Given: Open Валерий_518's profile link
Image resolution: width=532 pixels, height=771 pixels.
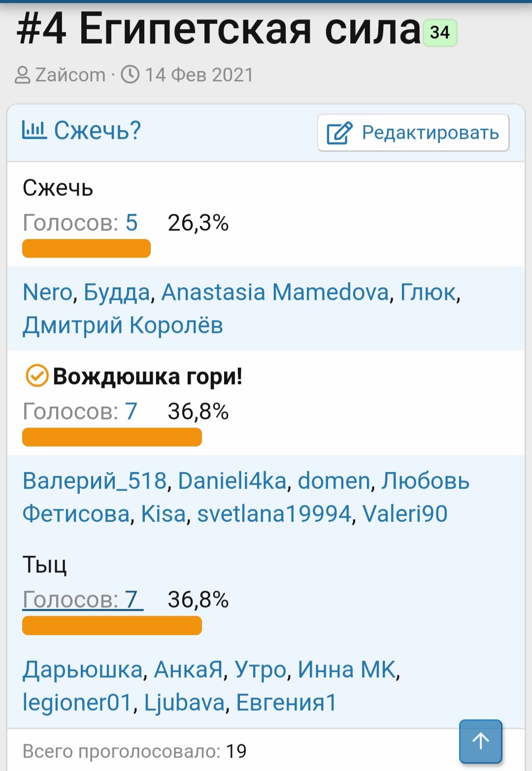Looking at the screenshot, I should click(x=95, y=481).
